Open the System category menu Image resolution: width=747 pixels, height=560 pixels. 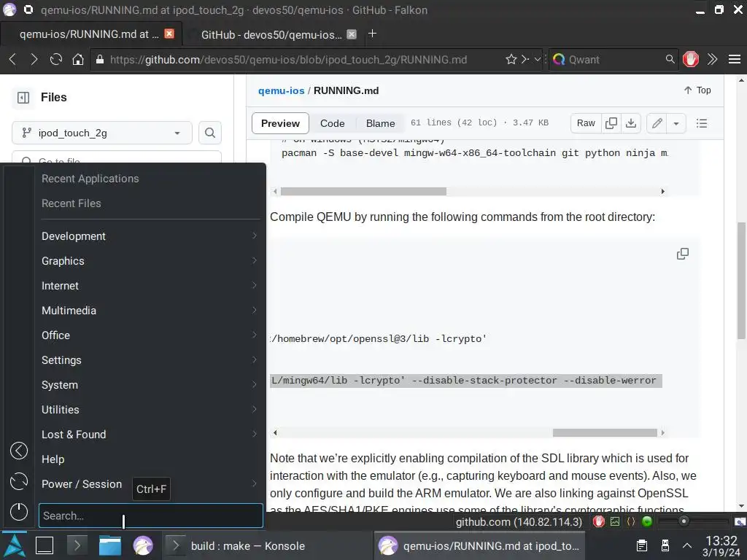pyautogui.click(x=150, y=385)
